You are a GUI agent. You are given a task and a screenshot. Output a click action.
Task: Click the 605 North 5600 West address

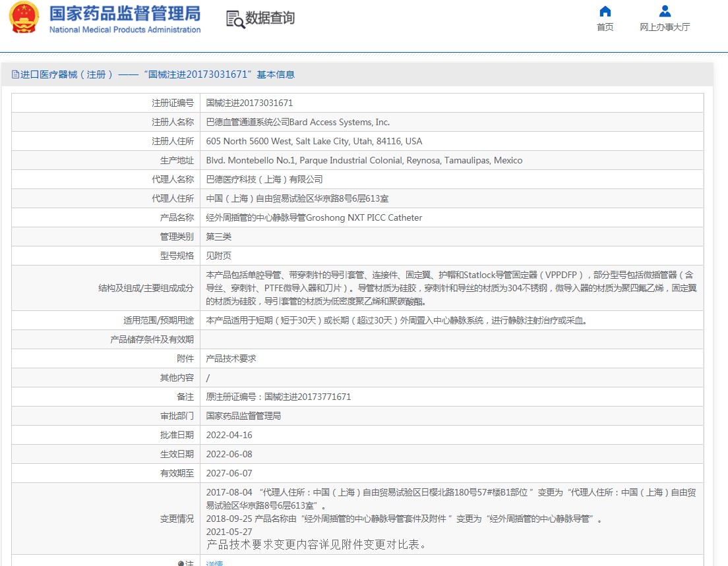point(315,141)
